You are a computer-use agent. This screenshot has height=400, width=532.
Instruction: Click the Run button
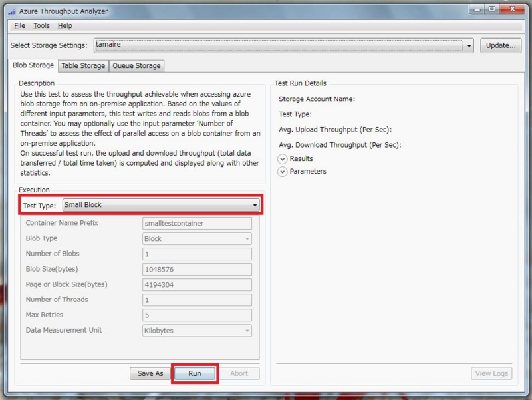pyautogui.click(x=195, y=373)
